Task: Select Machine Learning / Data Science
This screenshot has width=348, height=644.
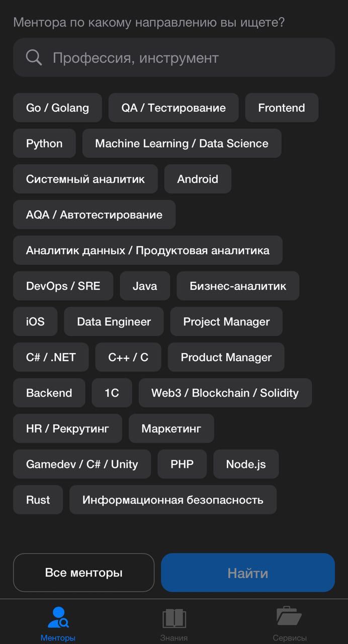Action: click(x=182, y=143)
